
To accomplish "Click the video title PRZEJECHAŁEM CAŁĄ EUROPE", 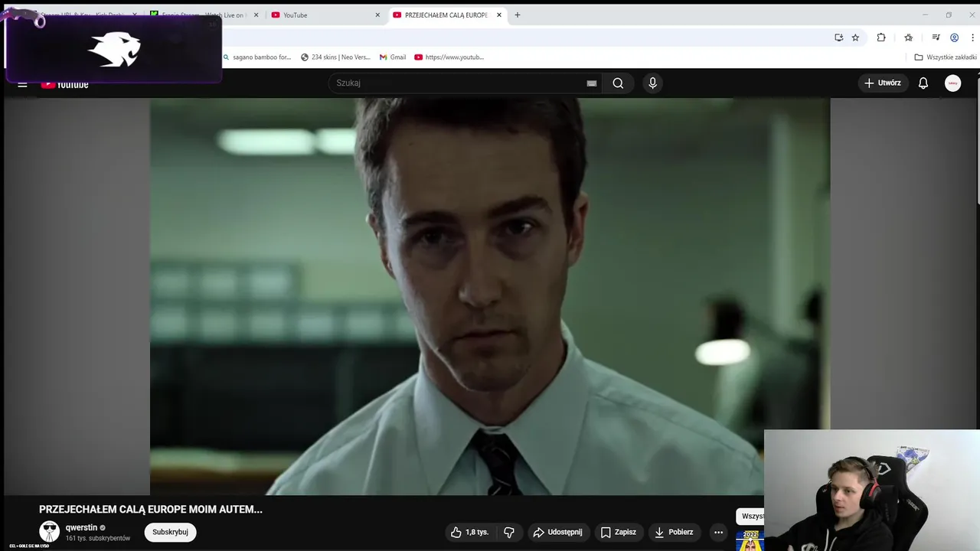I will 151,509.
